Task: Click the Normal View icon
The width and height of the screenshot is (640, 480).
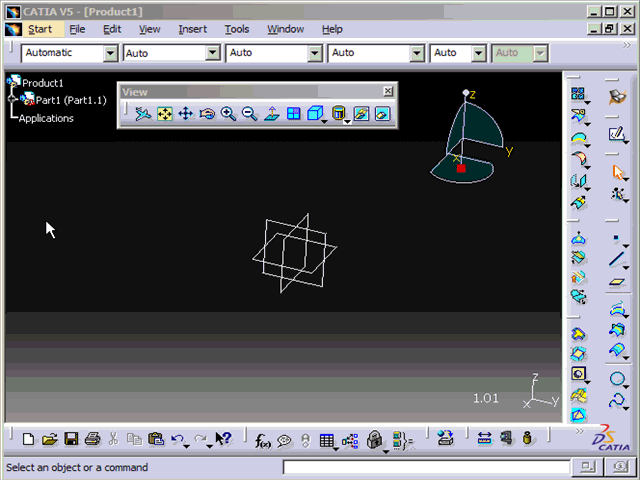Action: pyautogui.click(x=271, y=113)
